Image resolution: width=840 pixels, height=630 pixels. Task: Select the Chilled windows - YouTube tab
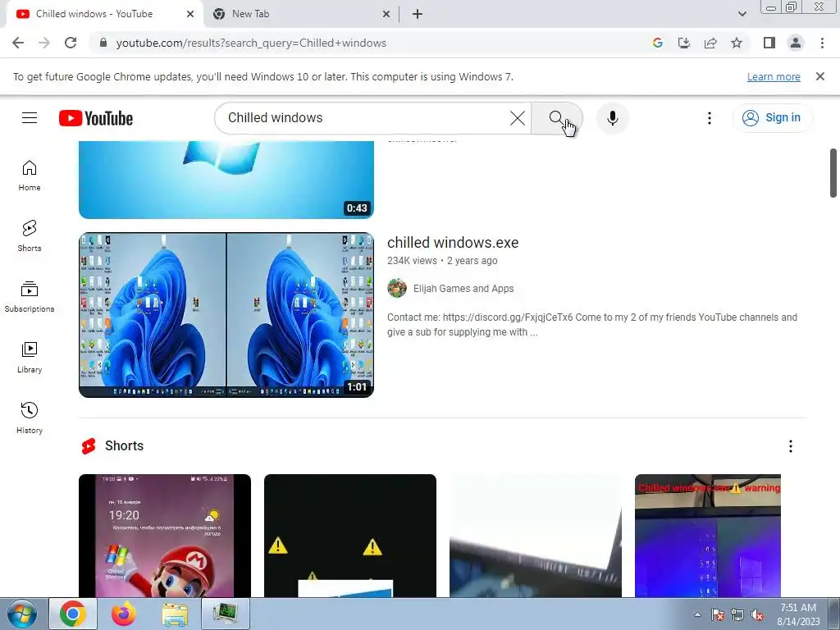coord(102,14)
